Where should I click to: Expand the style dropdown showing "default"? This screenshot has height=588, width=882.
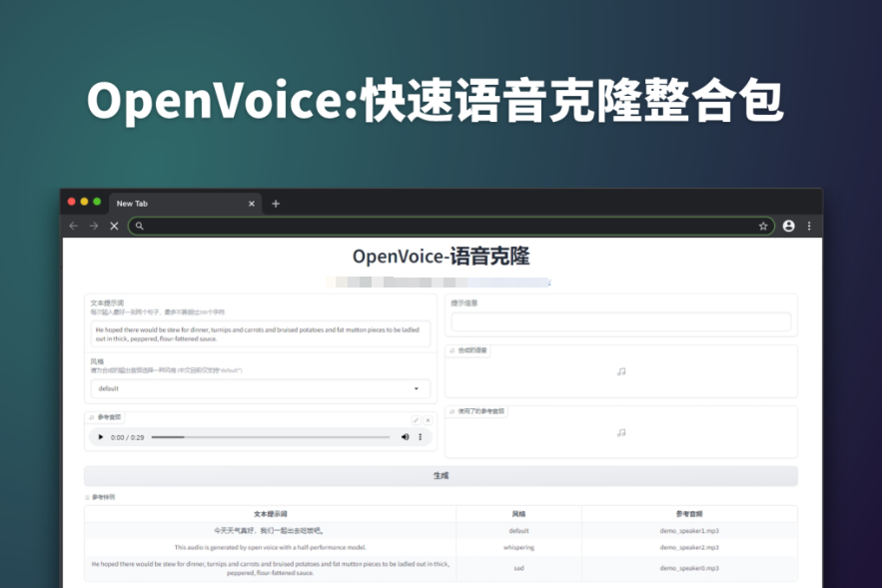[260, 388]
